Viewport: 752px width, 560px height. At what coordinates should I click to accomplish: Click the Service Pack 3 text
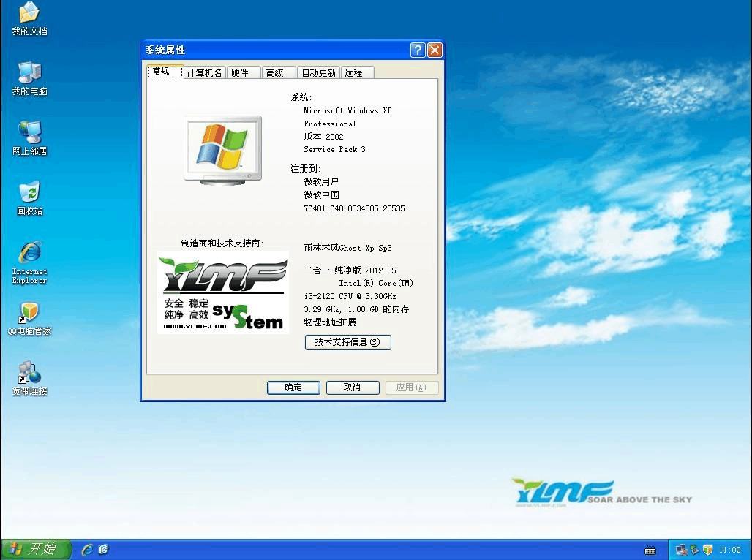tap(334, 150)
